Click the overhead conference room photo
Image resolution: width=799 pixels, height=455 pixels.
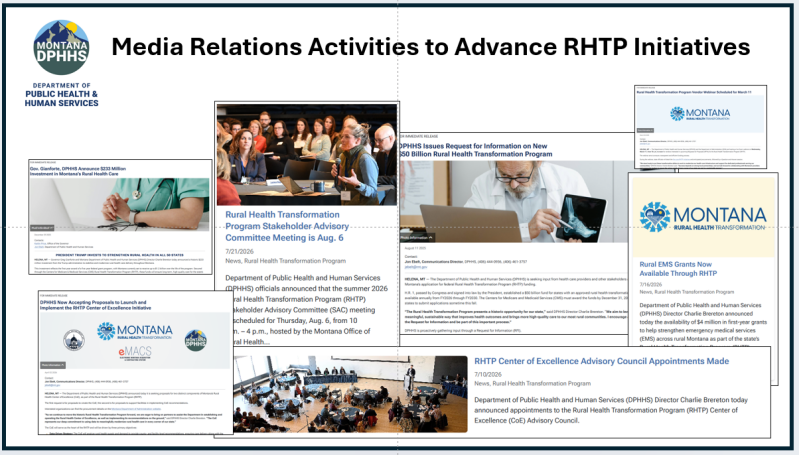351,394
